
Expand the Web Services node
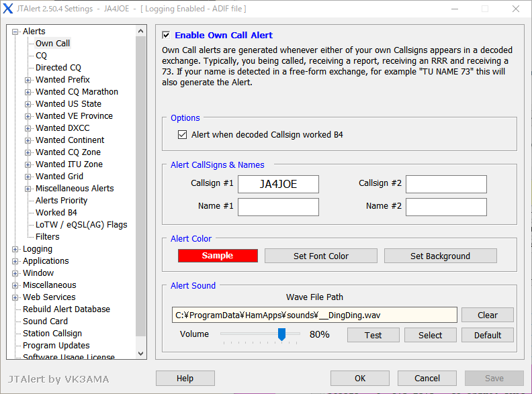pyautogui.click(x=15, y=298)
